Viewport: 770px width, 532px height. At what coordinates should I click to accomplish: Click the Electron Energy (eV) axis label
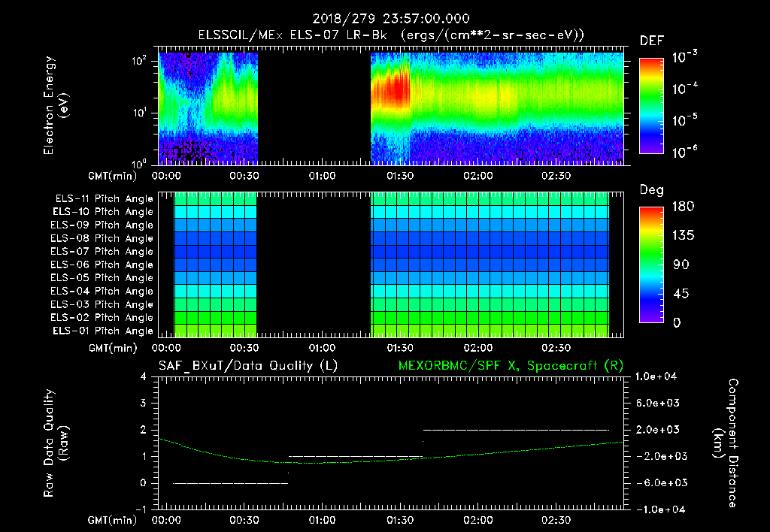tap(56, 105)
